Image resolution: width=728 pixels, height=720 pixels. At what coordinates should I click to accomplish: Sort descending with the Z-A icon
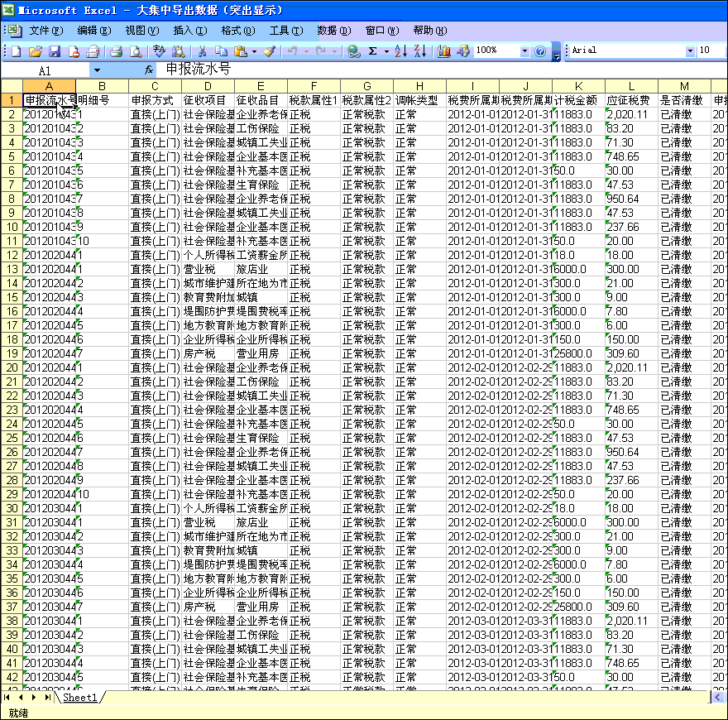(419, 51)
